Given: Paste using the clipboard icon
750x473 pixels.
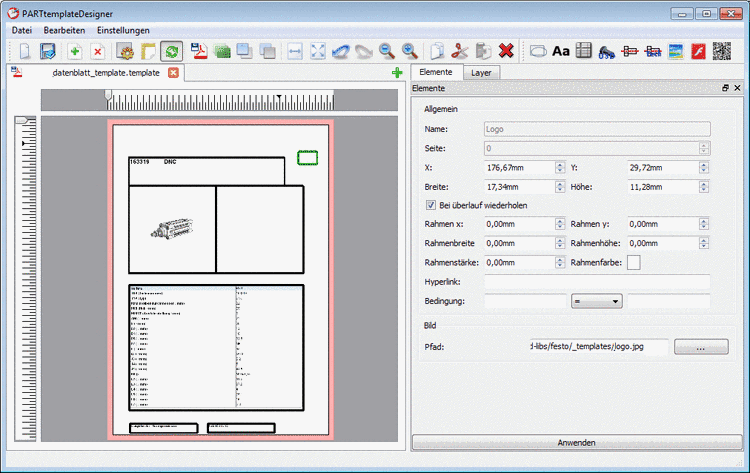Looking at the screenshot, I should click(x=483, y=51).
